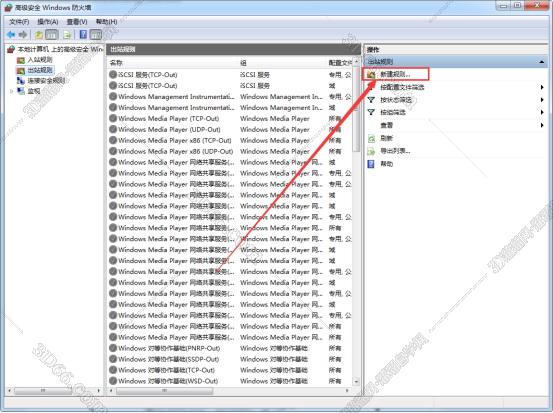Expand the 按状态筛选 (Filter by State) submenu
Screen dimensions: 553x413
coord(542,100)
